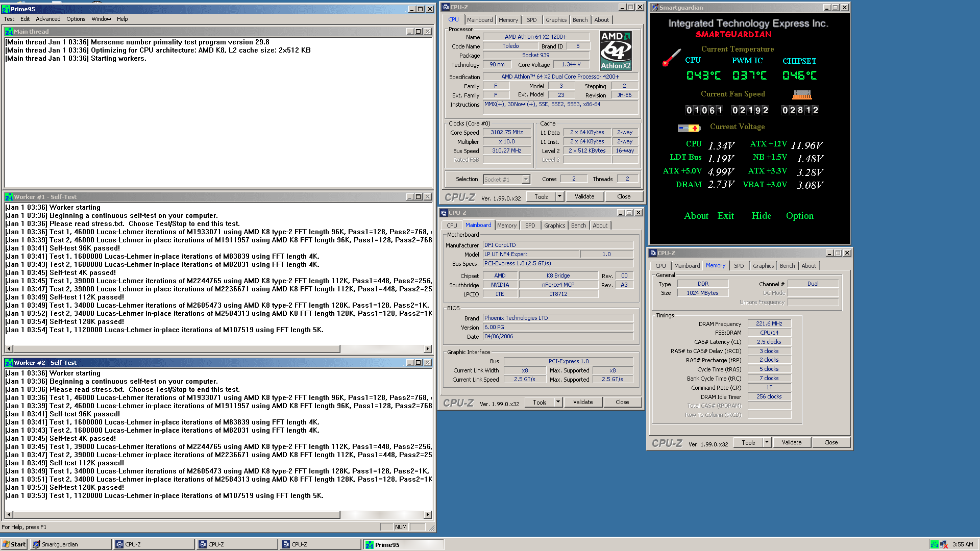Image resolution: width=980 pixels, height=551 pixels.
Task: Click the fan heatsink icon in Smartguardian
Action: coord(802,95)
